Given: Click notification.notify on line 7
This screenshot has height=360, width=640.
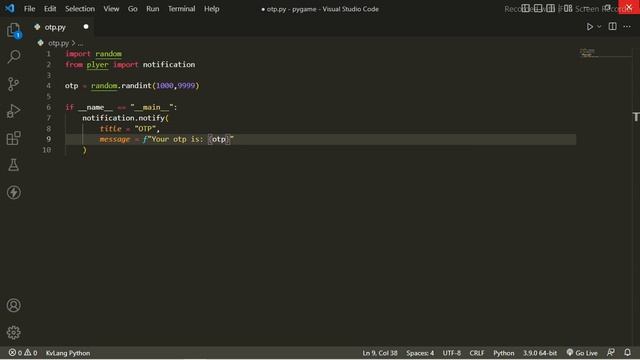Looking at the screenshot, I should 124,118.
